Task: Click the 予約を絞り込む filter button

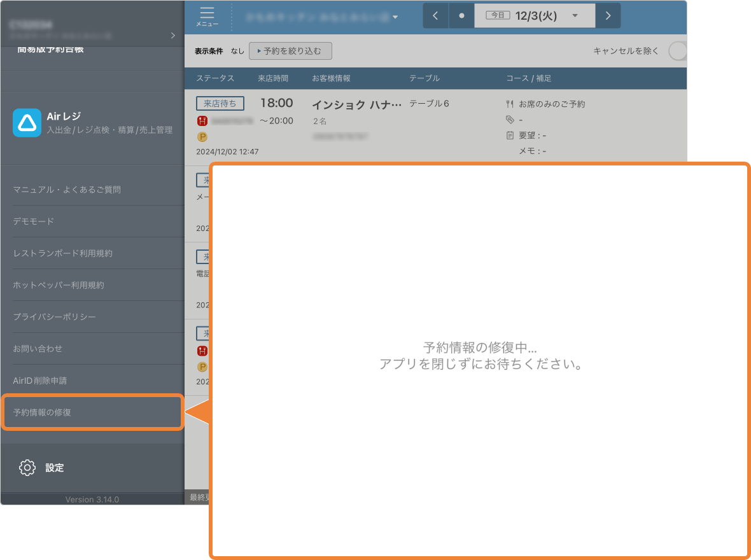Action: click(290, 51)
